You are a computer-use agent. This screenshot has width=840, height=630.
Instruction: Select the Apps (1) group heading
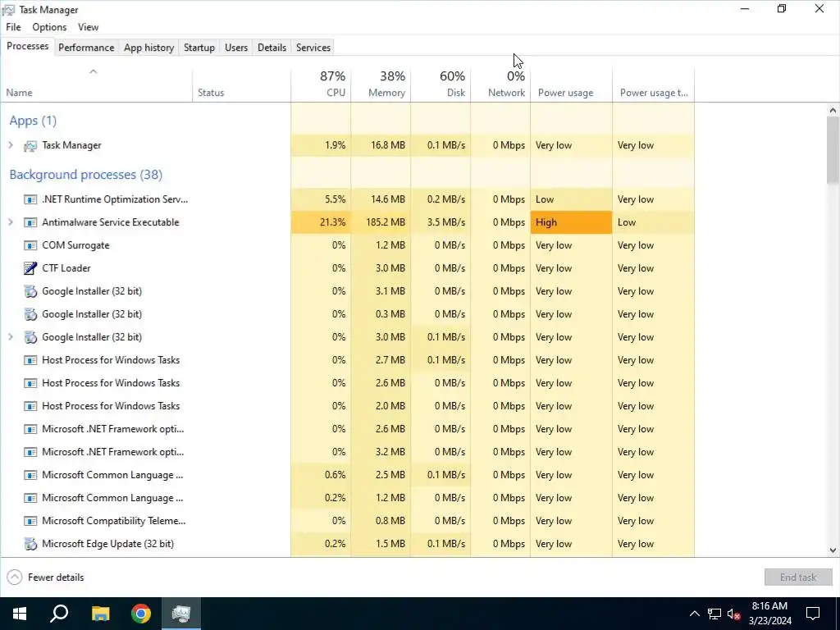tap(33, 121)
